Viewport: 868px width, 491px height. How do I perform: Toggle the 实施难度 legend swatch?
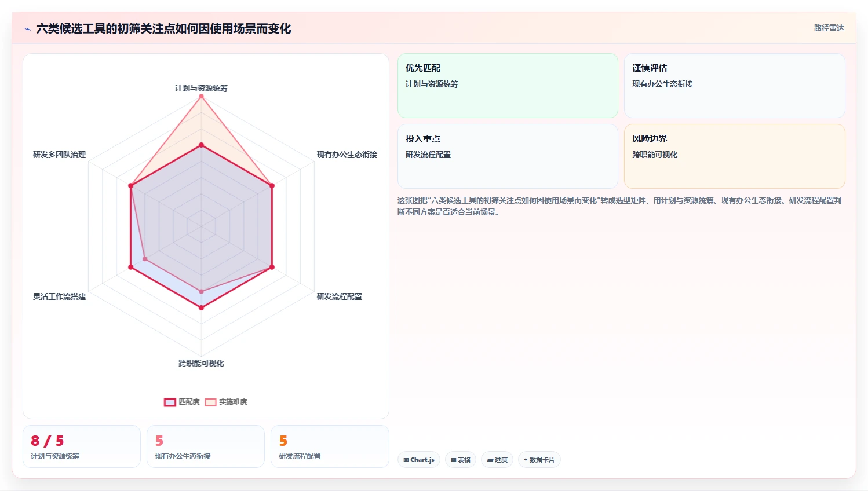tap(210, 402)
